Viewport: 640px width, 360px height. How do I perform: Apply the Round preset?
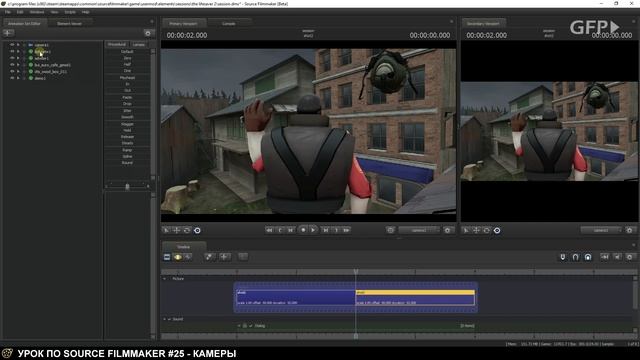click(x=127, y=162)
